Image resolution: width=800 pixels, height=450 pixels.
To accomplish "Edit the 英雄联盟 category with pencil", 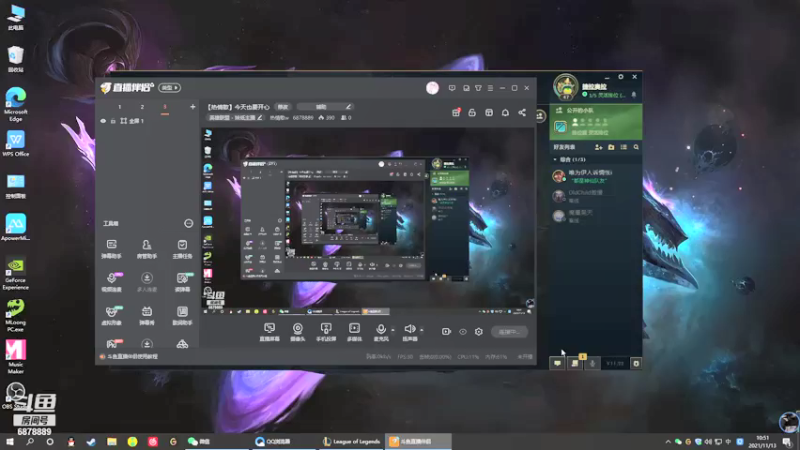I will click(260, 118).
